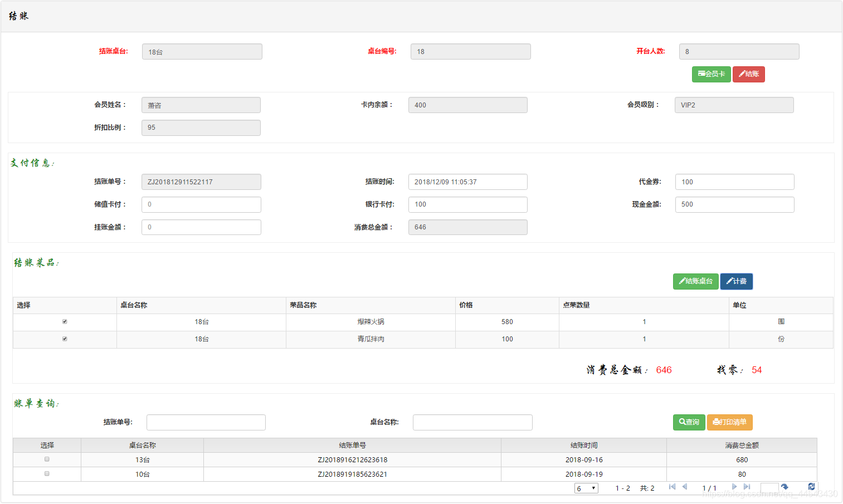This screenshot has height=504, width=843.
Task: Click the 结账桌台 field showing 18台
Action: 202,52
